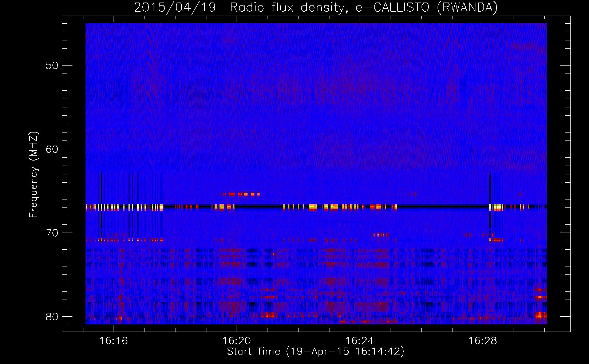Image resolution: width=589 pixels, height=364 pixels.
Task: Click the 80 MHz frequency tick label
Action: coord(52,317)
